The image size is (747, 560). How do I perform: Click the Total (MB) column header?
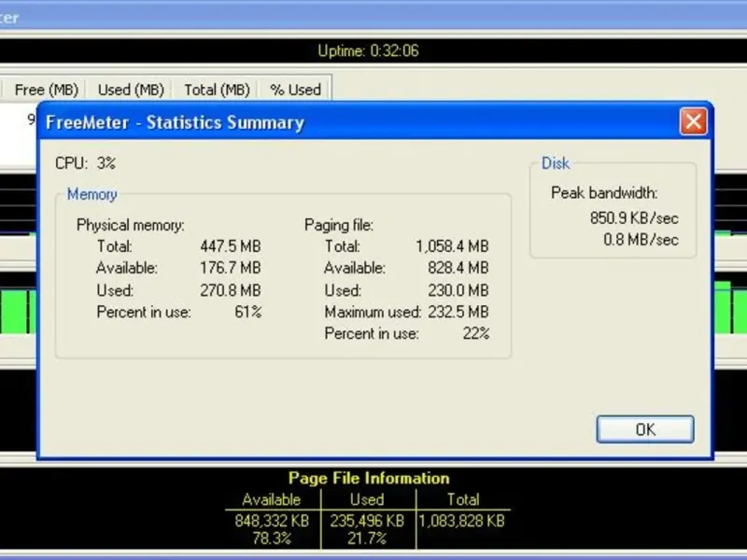pyautogui.click(x=217, y=90)
